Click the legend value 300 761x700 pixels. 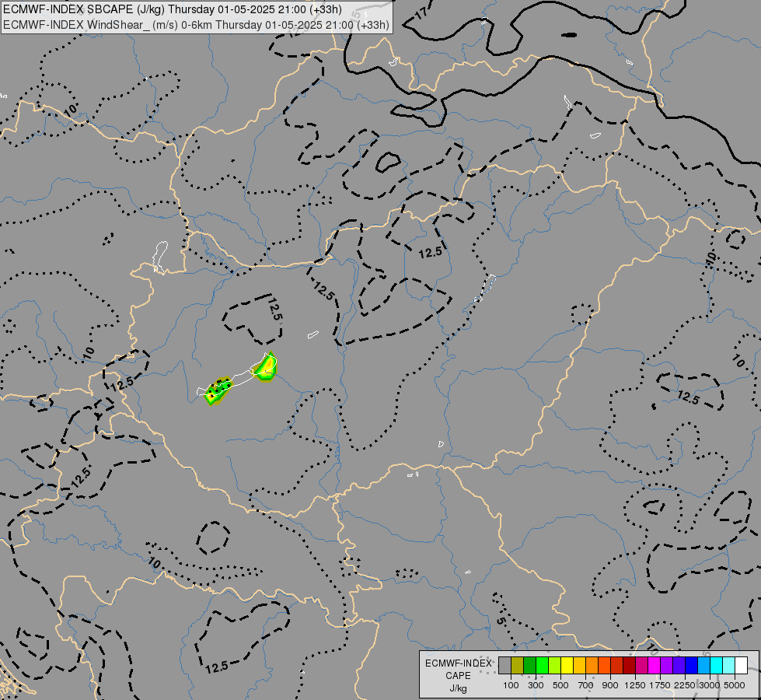(536, 685)
